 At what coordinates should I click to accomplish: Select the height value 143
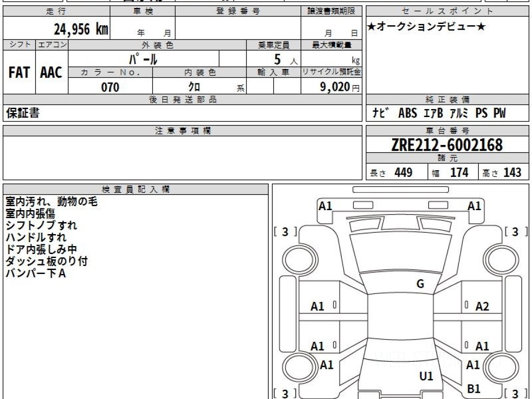click(x=512, y=172)
